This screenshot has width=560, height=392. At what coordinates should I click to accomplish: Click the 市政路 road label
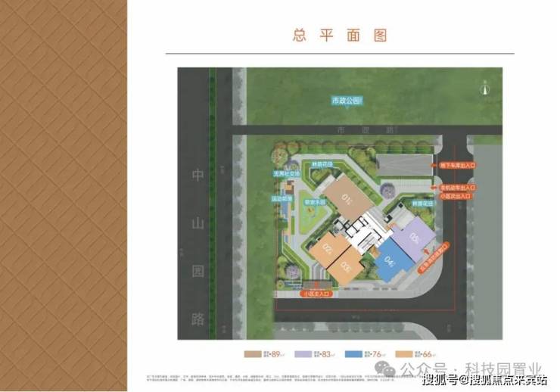tap(366, 130)
